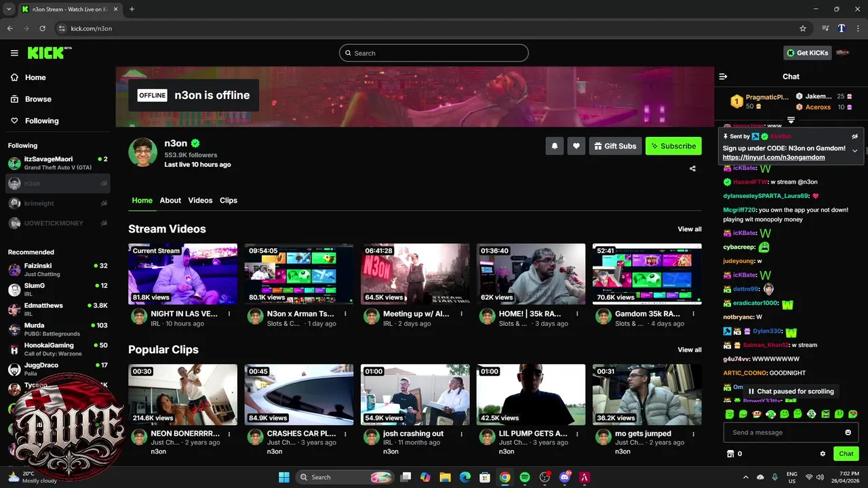The width and height of the screenshot is (868, 488).
Task: Open options menu for NEON BONERRRR clip
Action: (229, 434)
